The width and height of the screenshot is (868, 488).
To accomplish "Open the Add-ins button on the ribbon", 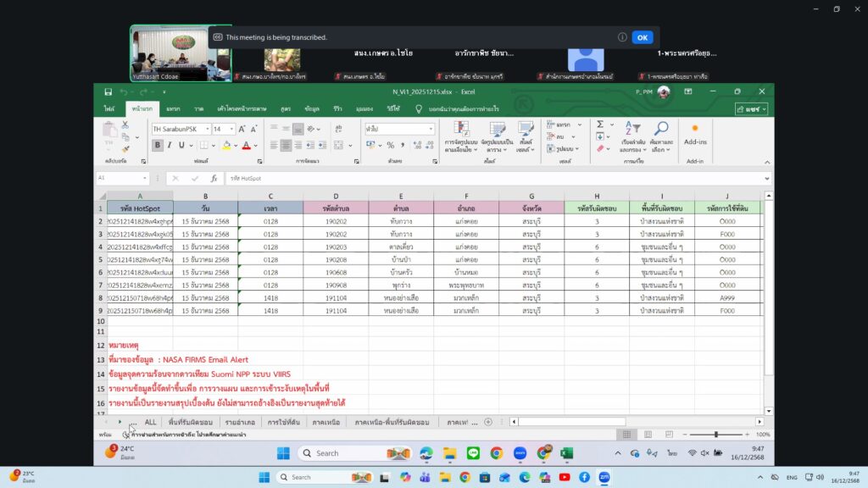I will (x=695, y=134).
